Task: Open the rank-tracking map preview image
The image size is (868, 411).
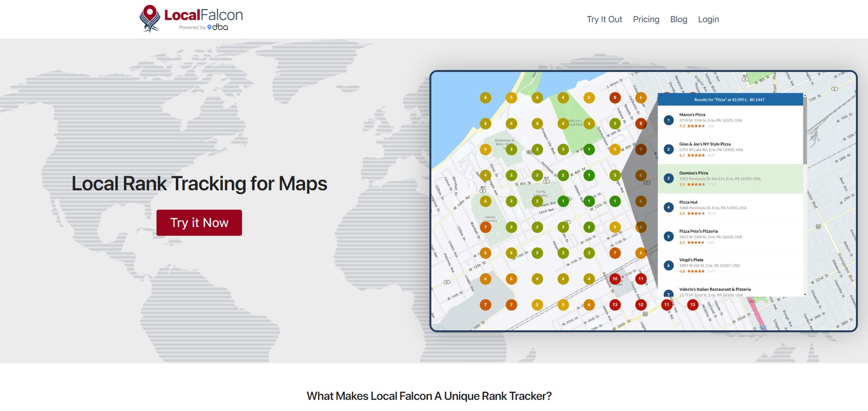Action: (643, 201)
